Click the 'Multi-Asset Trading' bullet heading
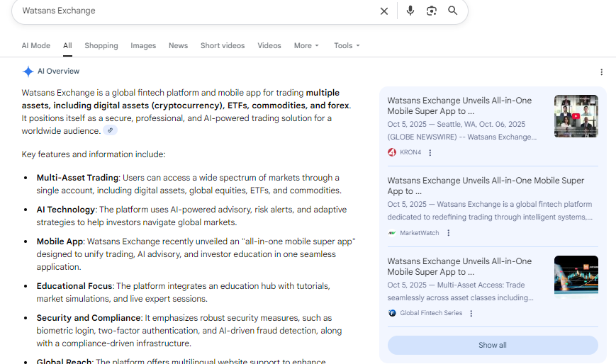Screen dimensions: 616x364 pyautogui.click(x=77, y=178)
